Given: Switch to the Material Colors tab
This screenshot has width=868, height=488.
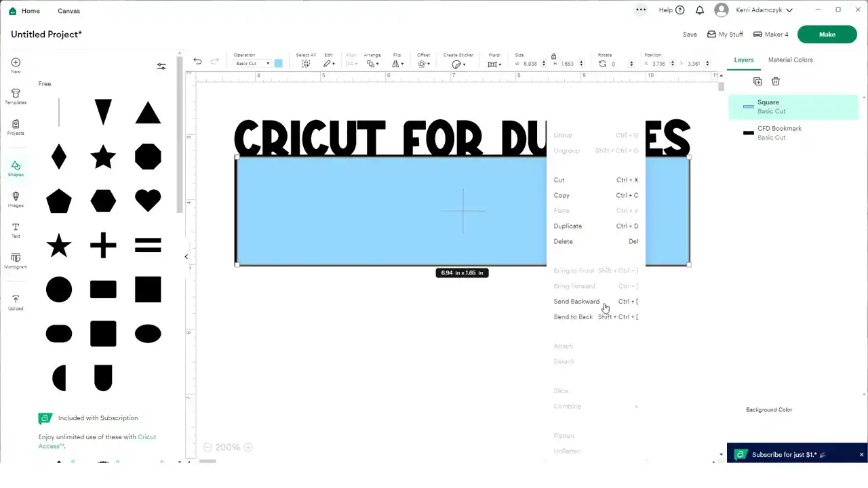Looking at the screenshot, I should point(790,60).
